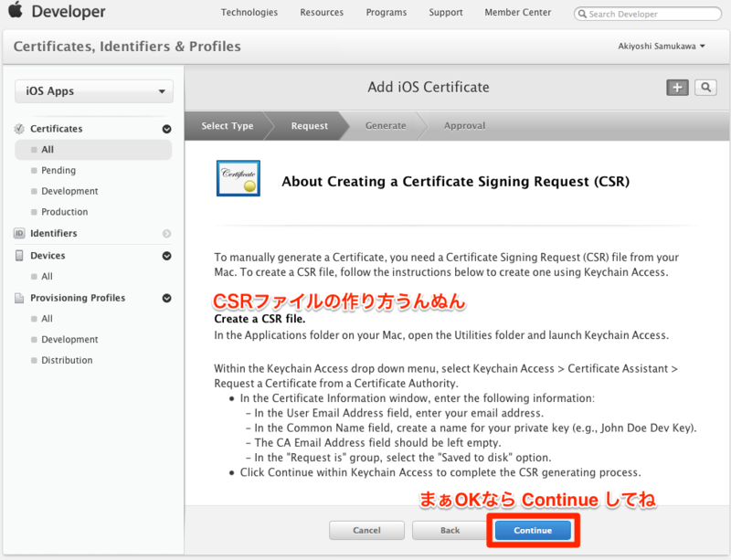Select All under Certificates
Image resolution: width=731 pixels, height=560 pixels.
(x=93, y=150)
